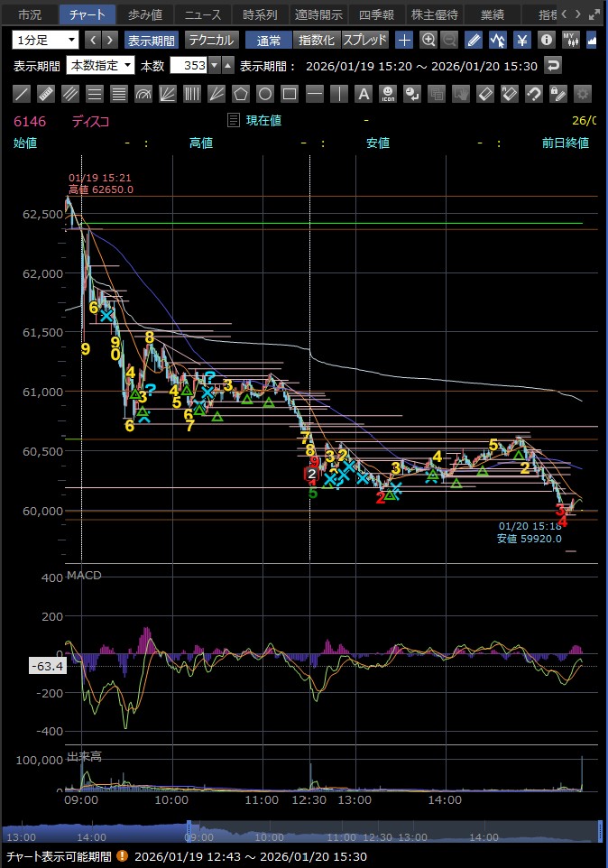Open the 本数指定 display period dropdown
The height and width of the screenshot is (868, 608).
(x=100, y=65)
